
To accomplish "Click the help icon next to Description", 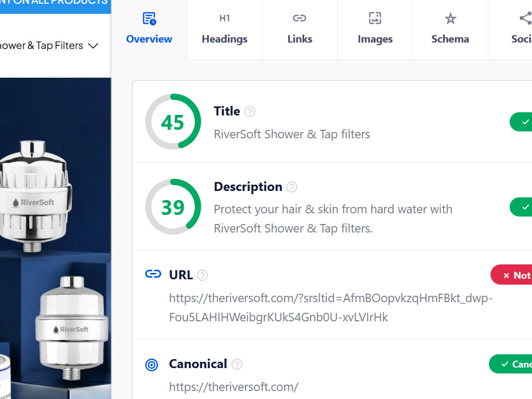I will (292, 187).
